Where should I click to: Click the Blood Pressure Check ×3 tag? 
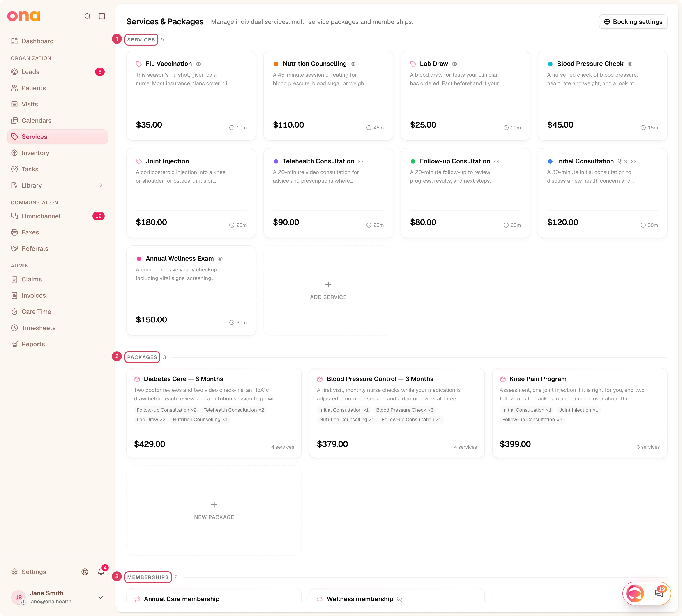click(x=405, y=410)
